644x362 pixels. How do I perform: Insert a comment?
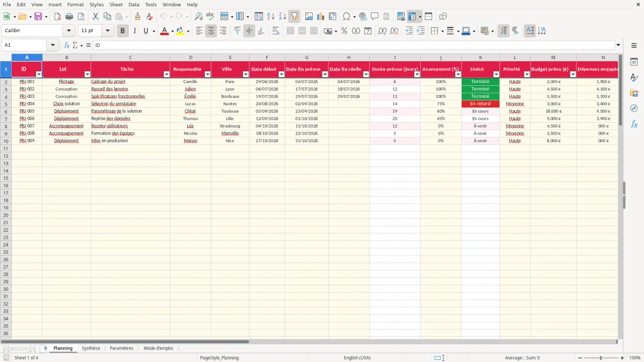coord(375,17)
